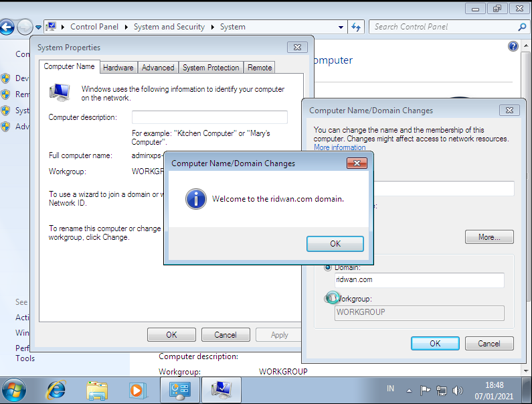Click the blue information icon in message box

(196, 199)
